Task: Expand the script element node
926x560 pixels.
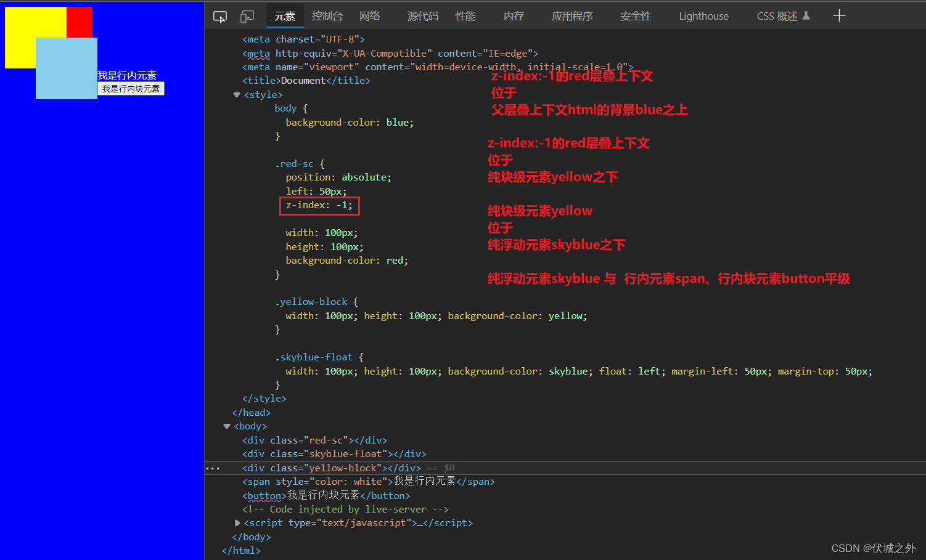Action: coord(237,523)
